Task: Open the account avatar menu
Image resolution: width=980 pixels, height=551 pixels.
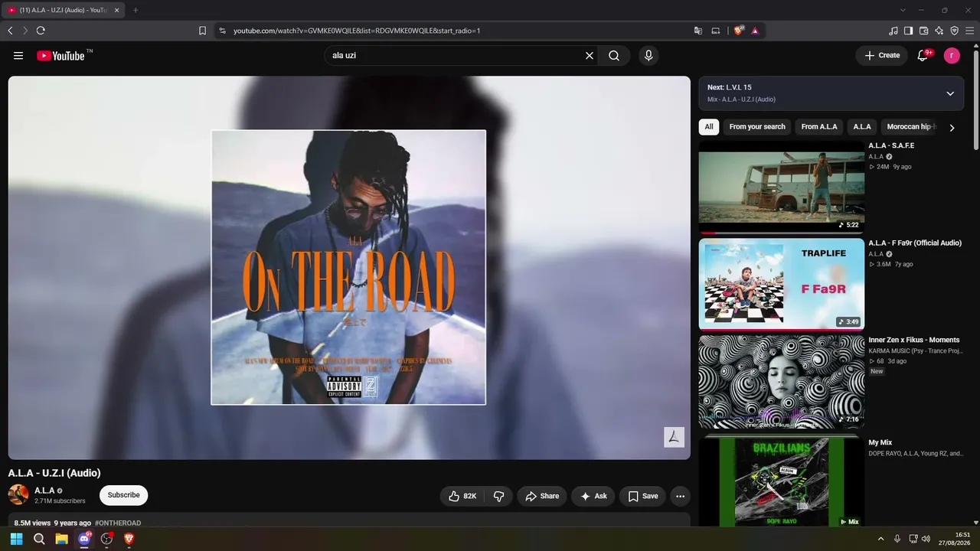Action: pyautogui.click(x=952, y=56)
